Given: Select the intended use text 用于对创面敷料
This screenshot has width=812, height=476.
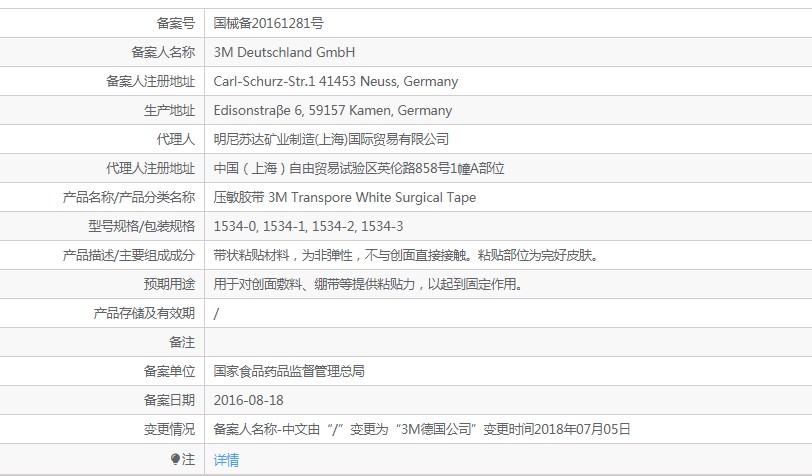Looking at the screenshot, I should point(257,284).
